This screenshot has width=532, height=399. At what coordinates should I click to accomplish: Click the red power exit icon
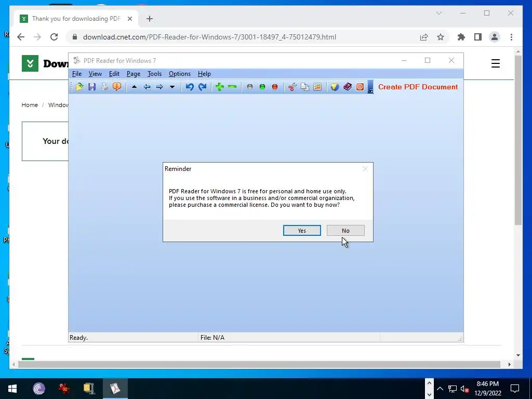pos(360,87)
